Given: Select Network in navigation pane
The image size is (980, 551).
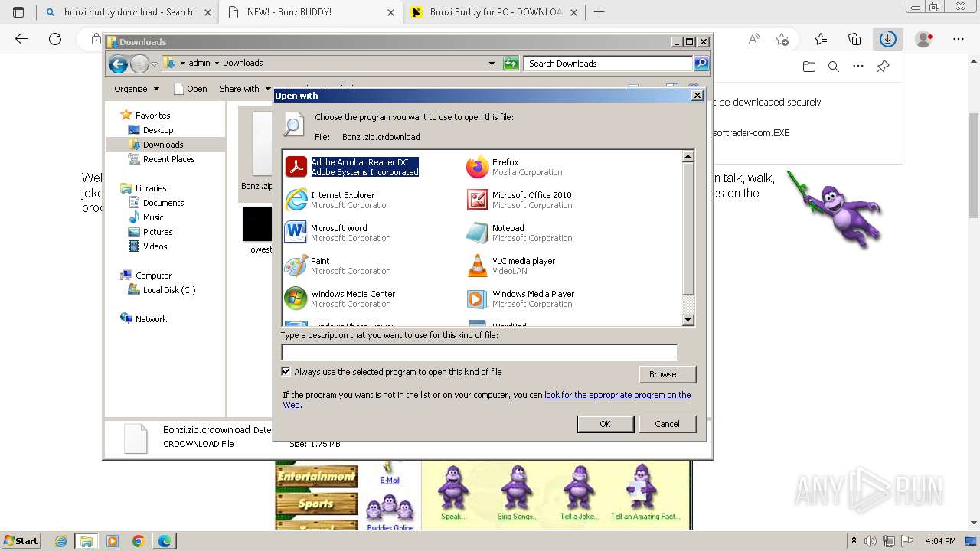Looking at the screenshot, I should [151, 319].
